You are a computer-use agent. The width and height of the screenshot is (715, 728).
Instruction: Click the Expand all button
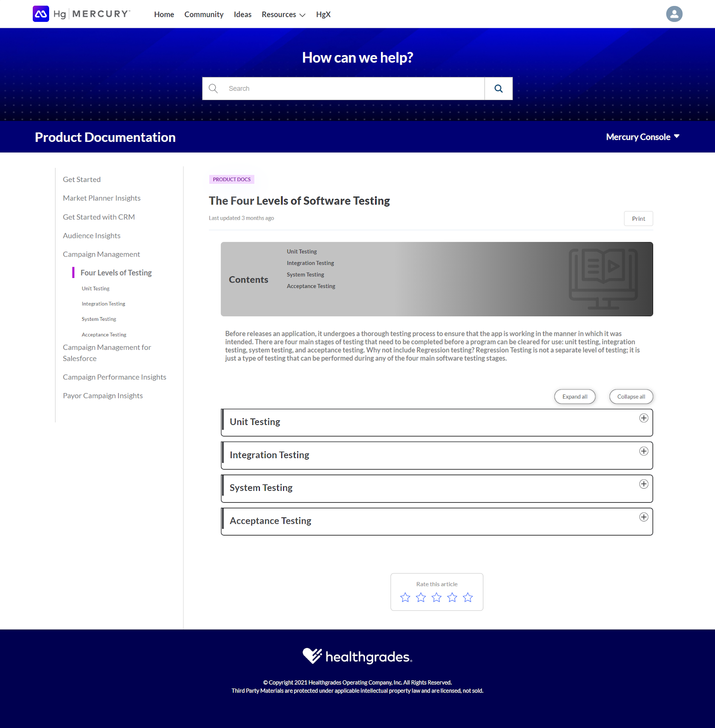click(x=575, y=397)
